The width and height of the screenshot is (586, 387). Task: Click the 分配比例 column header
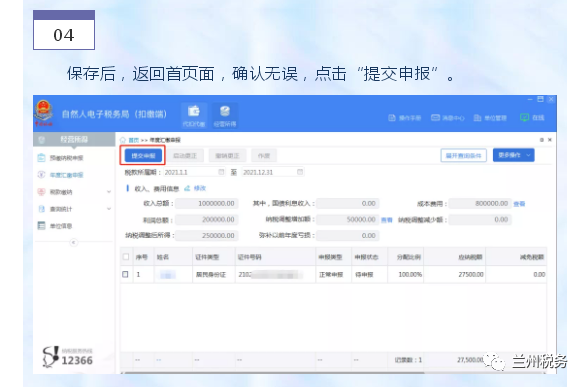click(405, 257)
